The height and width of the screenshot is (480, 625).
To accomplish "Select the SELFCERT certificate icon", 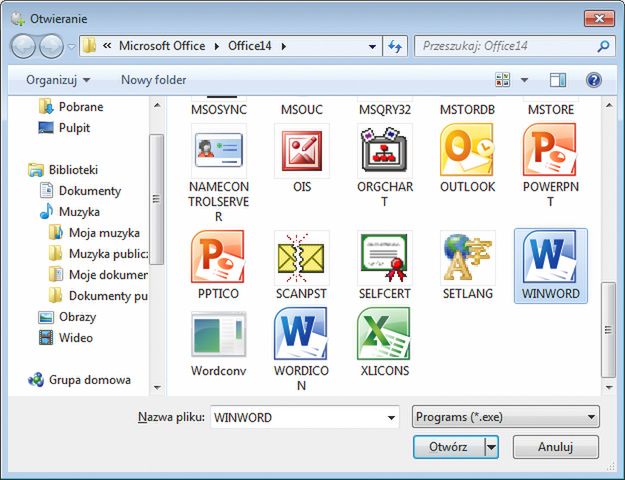I will pos(384,257).
